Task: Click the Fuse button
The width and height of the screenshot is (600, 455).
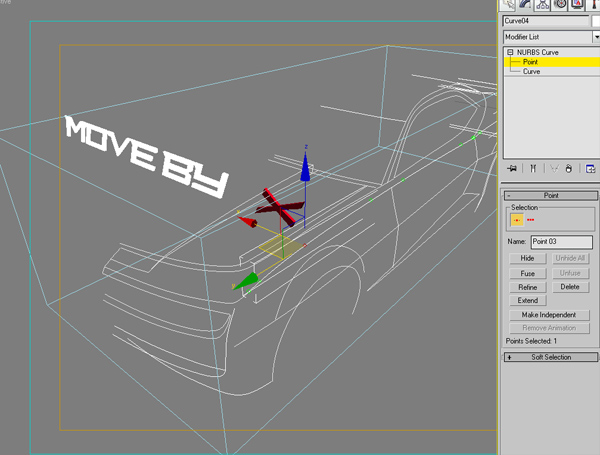Action: [x=528, y=273]
